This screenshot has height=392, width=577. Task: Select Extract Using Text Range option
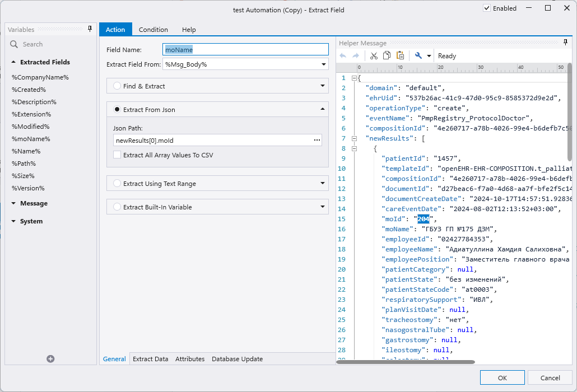point(117,183)
